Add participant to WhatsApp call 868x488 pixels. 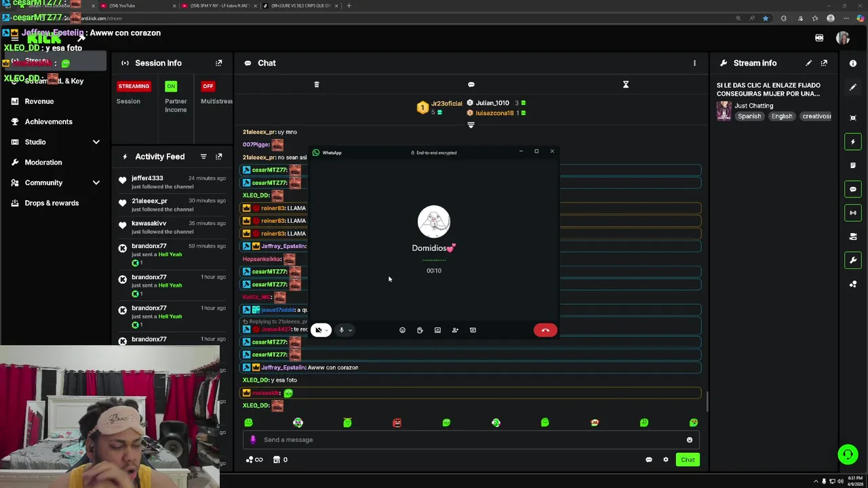tap(455, 330)
